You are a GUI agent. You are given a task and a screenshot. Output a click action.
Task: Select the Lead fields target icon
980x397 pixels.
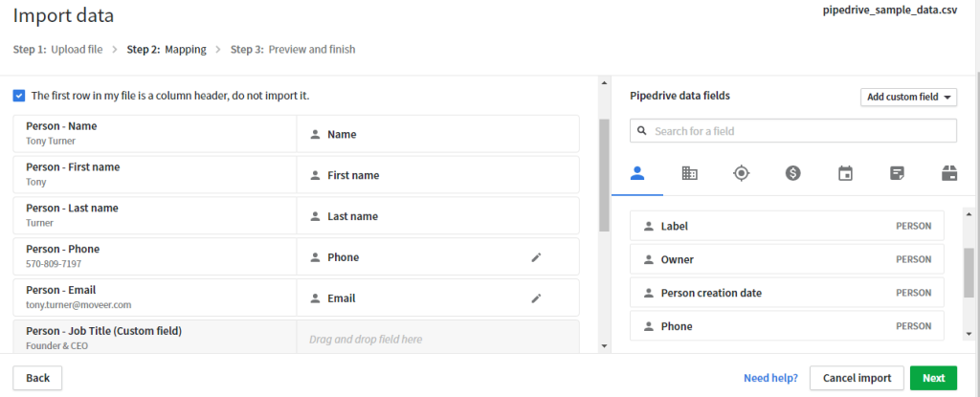click(x=741, y=173)
